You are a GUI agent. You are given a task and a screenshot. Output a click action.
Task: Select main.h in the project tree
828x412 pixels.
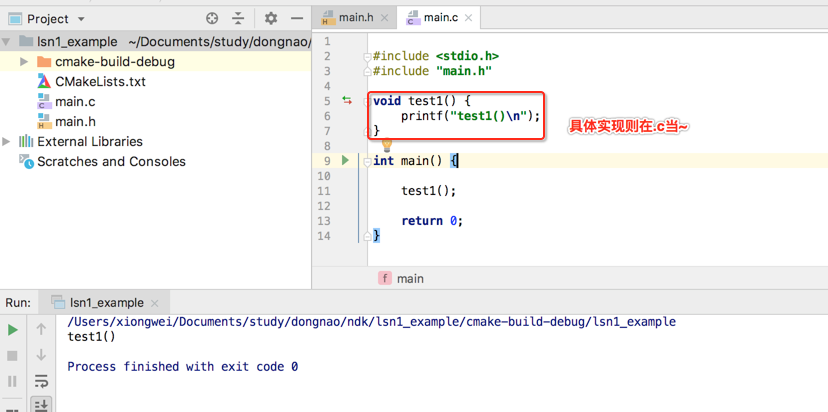pos(75,122)
